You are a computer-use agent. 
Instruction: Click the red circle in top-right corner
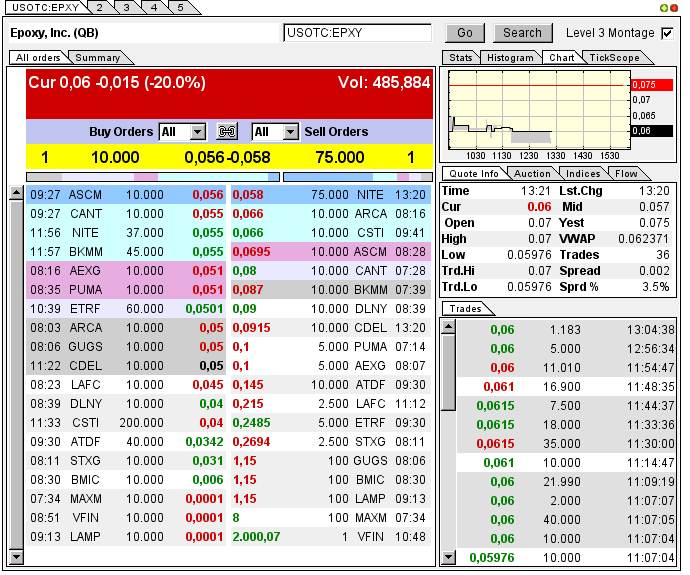[x=673, y=8]
